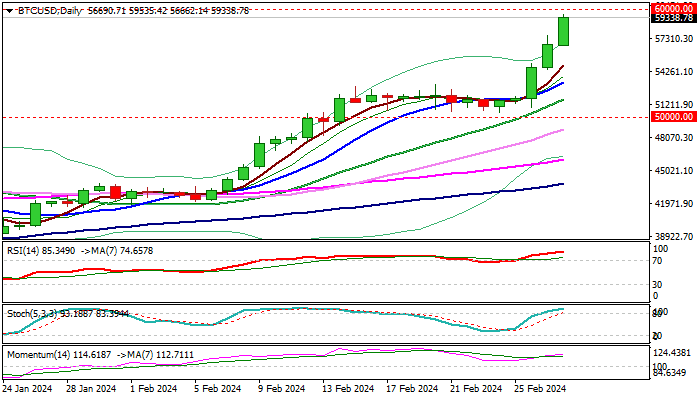Click the small triangle beside BTCUSD title
Image resolution: width=700 pixels, height=400 pixels.
point(6,8)
